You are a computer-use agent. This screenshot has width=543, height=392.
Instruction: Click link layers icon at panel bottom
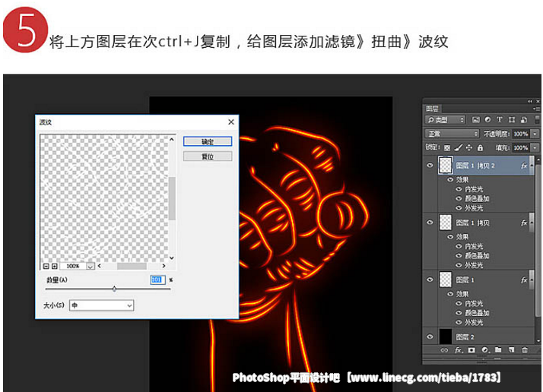pos(444,350)
